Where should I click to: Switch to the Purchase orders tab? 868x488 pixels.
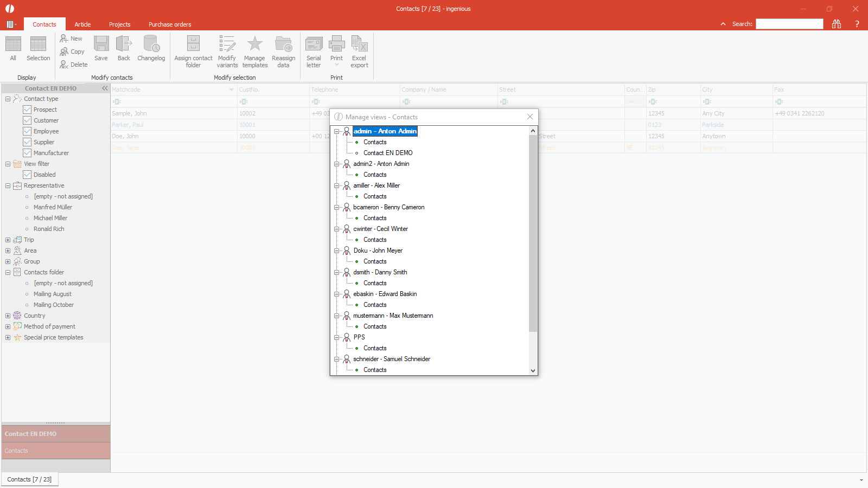point(170,24)
